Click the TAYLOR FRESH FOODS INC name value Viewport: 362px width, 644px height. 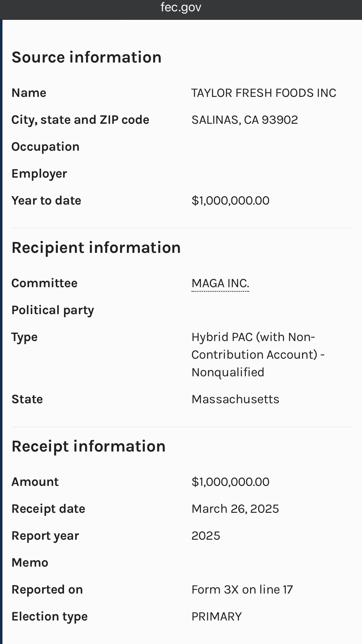(x=264, y=93)
